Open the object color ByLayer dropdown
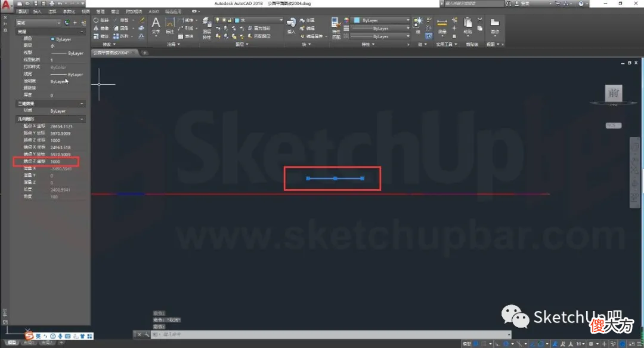 click(x=381, y=20)
